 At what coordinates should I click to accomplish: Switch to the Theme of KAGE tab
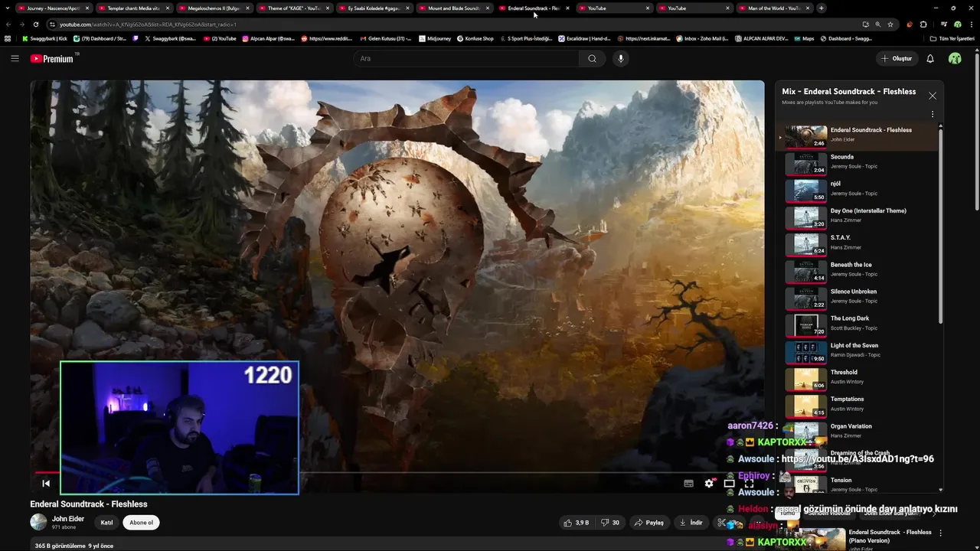(293, 8)
